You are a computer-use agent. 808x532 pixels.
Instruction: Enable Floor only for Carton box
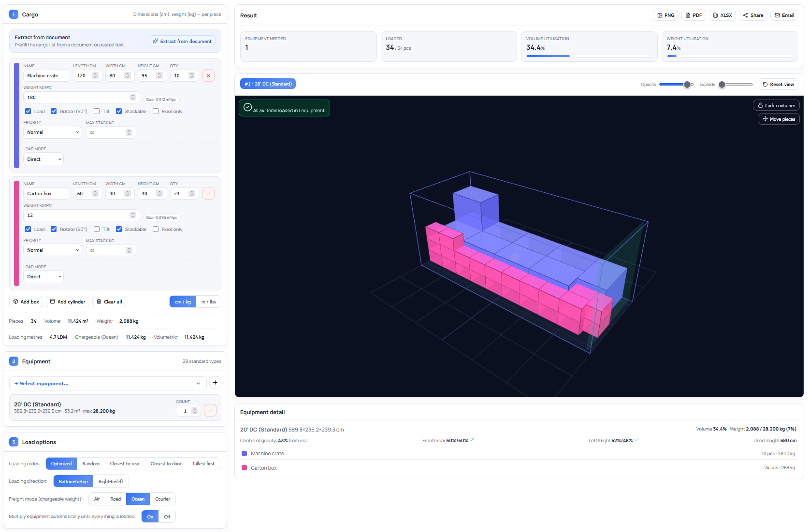156,229
